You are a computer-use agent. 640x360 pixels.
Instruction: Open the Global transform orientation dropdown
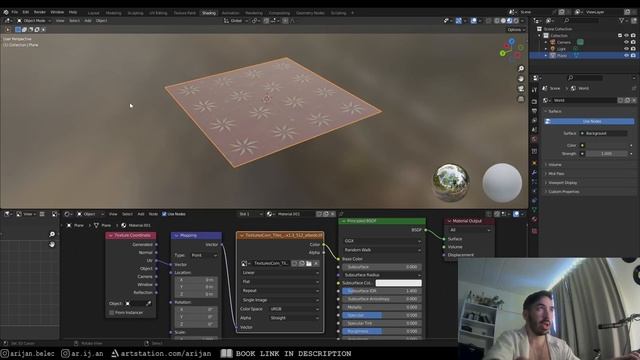(x=236, y=20)
